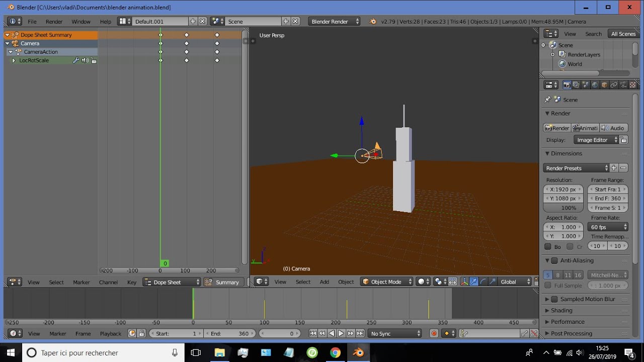Image resolution: width=644 pixels, height=362 pixels.
Task: Select the scale manipulator icon
Action: [x=493, y=282]
